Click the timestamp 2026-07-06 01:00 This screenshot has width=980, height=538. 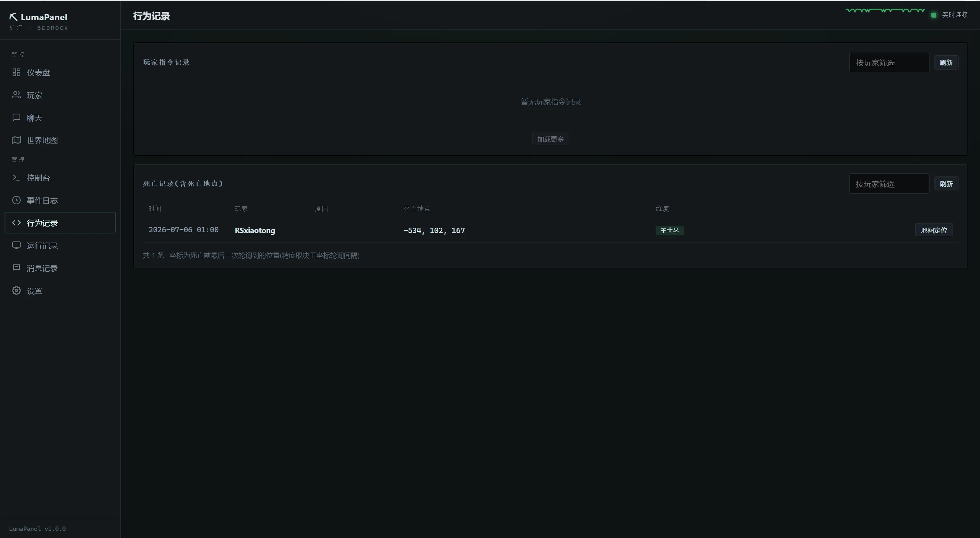pyautogui.click(x=183, y=230)
